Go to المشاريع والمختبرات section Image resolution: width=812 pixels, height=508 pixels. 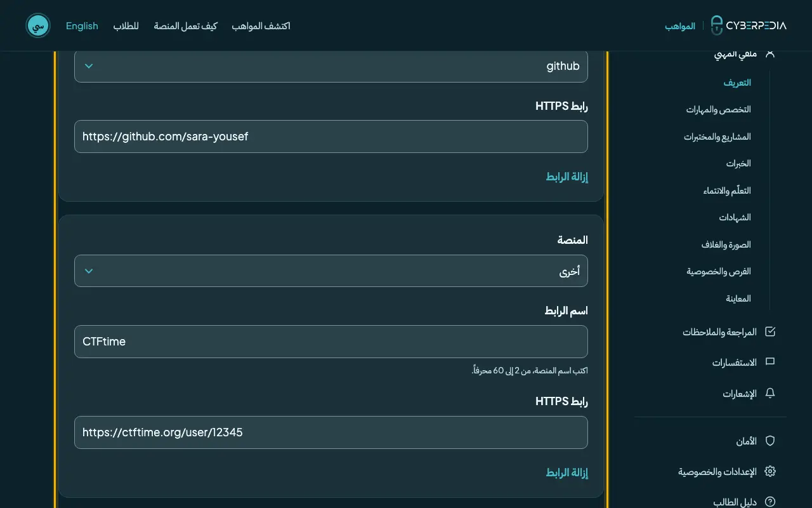717,137
